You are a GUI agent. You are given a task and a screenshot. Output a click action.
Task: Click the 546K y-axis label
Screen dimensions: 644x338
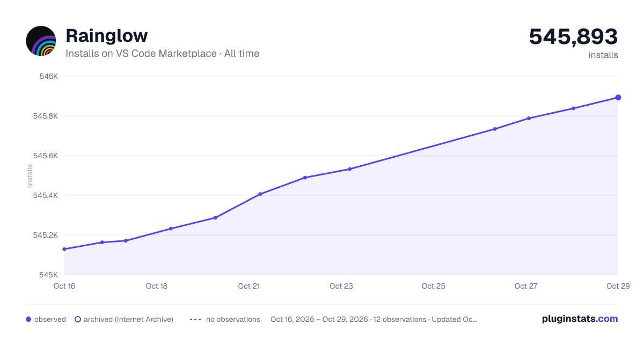point(48,76)
